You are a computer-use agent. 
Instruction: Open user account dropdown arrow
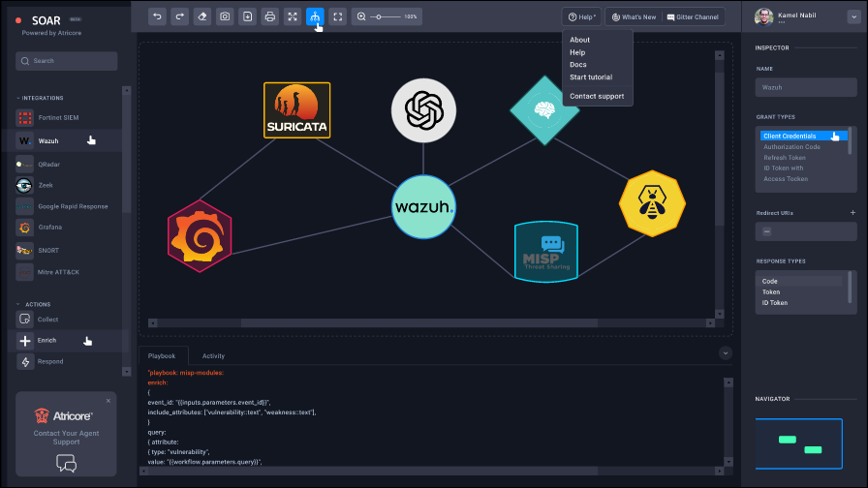tap(853, 16)
